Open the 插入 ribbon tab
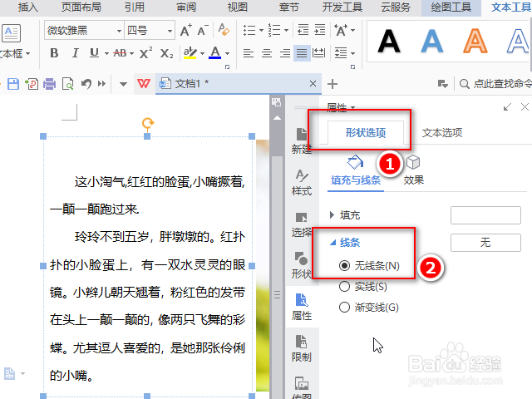Viewport: 532px width, 399px height. click(27, 7)
